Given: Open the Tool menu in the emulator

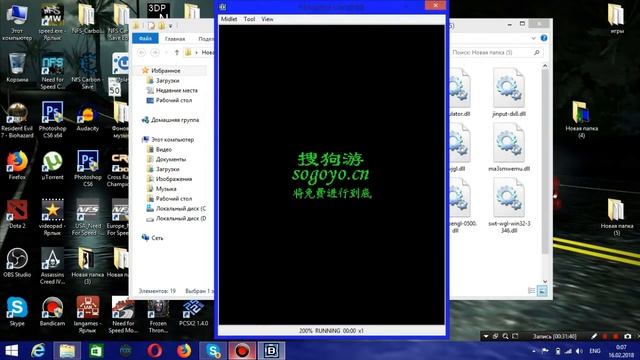Looking at the screenshot, I should coord(249,19).
